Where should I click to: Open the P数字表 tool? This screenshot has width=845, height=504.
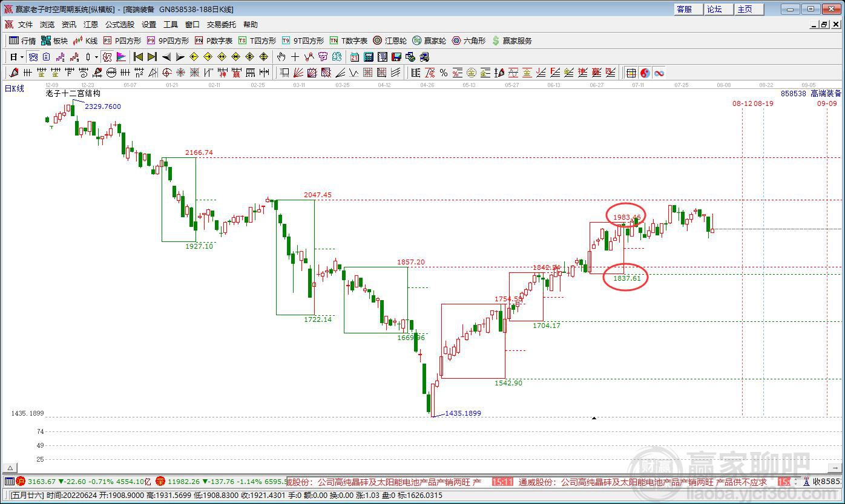(214, 41)
